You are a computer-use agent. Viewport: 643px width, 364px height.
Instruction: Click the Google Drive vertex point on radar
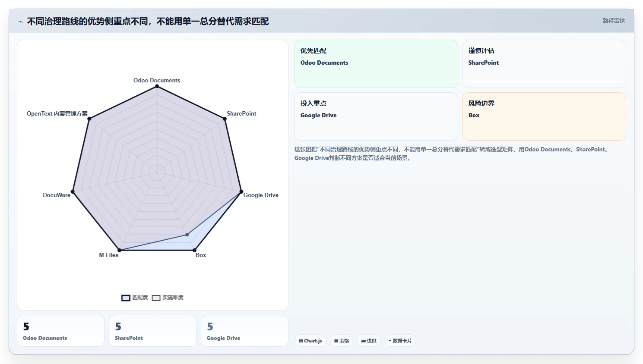[241, 191]
